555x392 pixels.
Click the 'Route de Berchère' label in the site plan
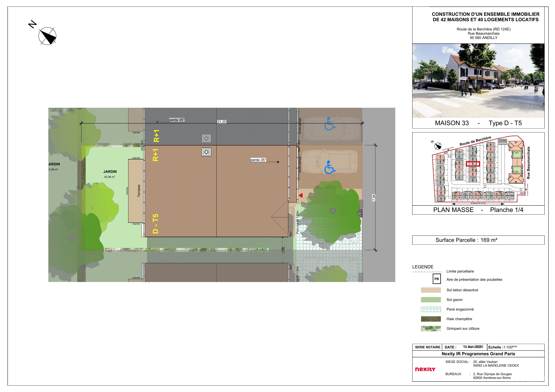[x=475, y=141]
